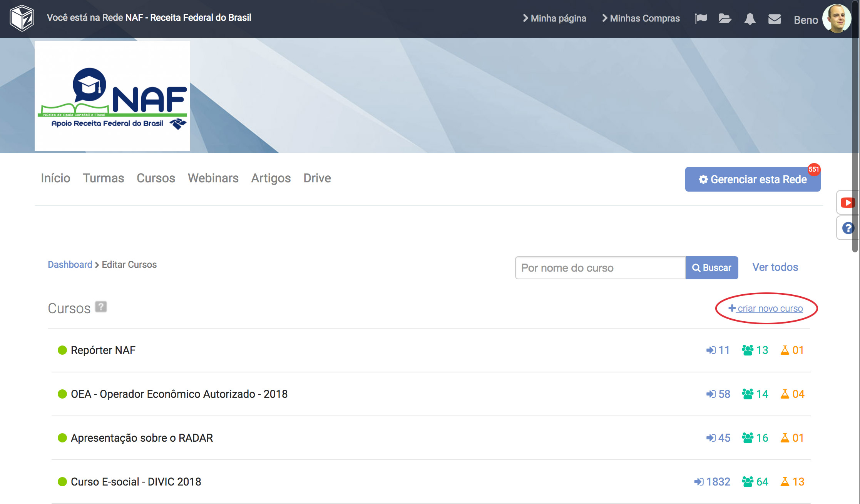The image size is (860, 504).
Task: Open the red YouTube video side icon
Action: [847, 202]
